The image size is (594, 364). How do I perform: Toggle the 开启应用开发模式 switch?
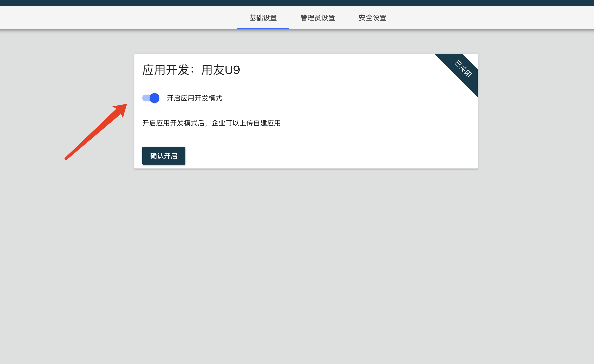coord(151,98)
